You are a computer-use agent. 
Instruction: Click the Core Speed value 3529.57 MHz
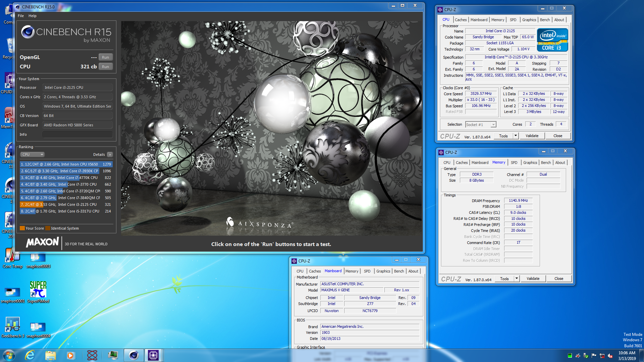pyautogui.click(x=481, y=94)
